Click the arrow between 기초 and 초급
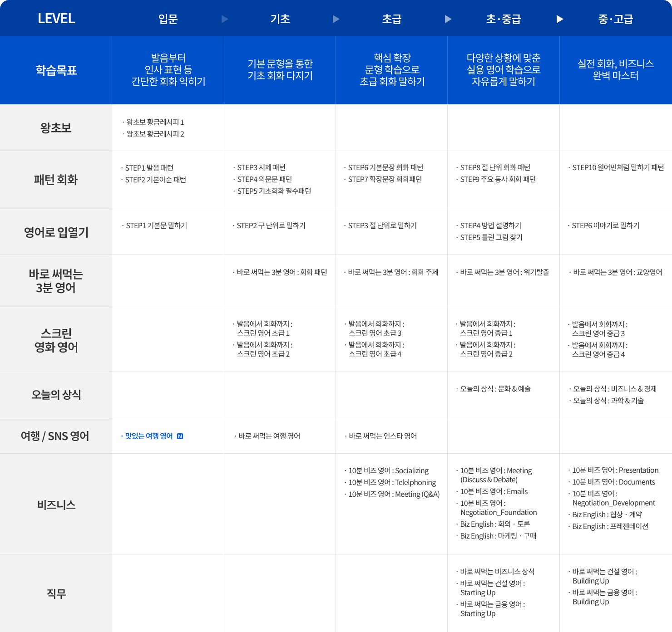Screen dimensions: 672x632 (x=336, y=19)
